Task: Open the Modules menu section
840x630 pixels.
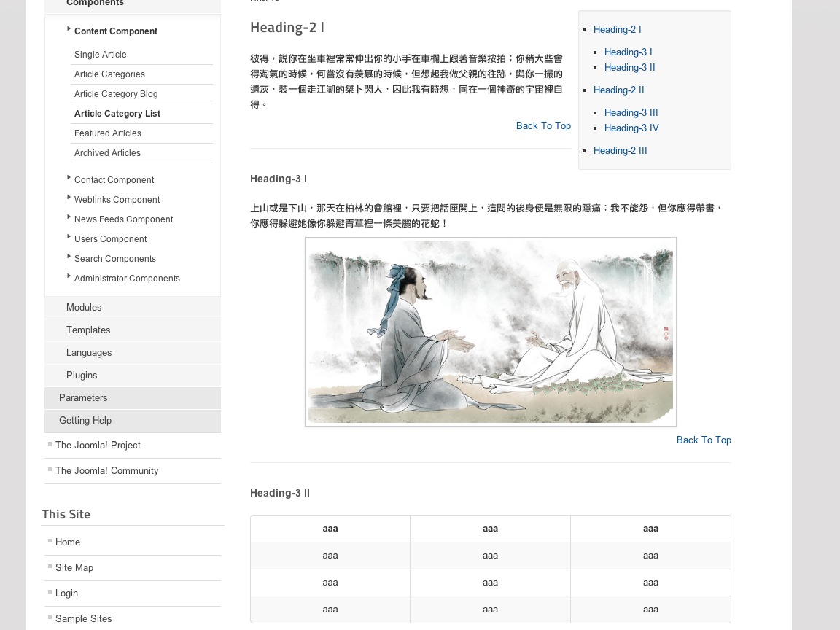Action: point(132,308)
